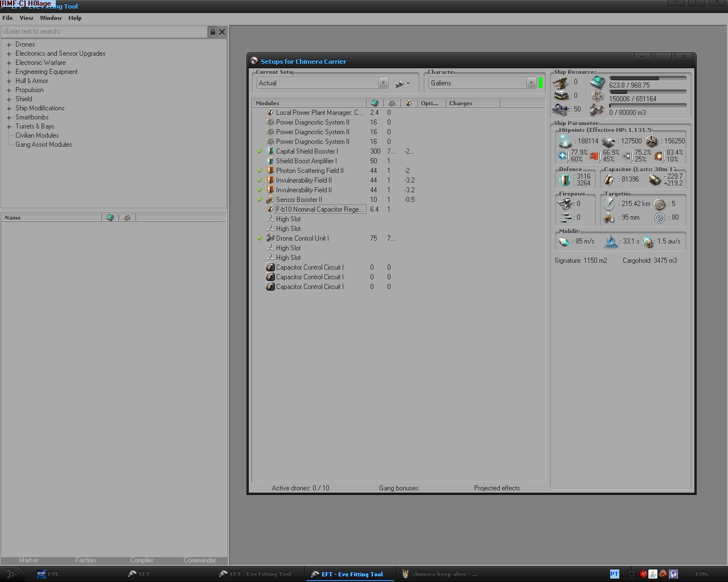Open the View menu

coord(26,18)
